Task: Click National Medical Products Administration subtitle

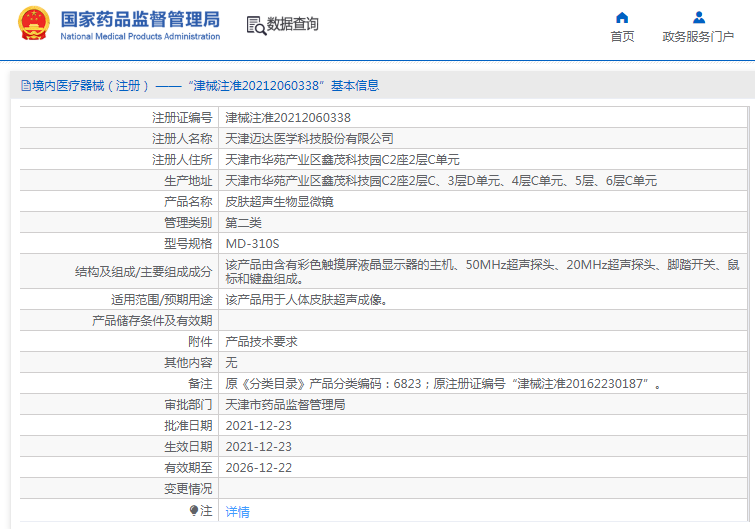Action: (x=140, y=37)
